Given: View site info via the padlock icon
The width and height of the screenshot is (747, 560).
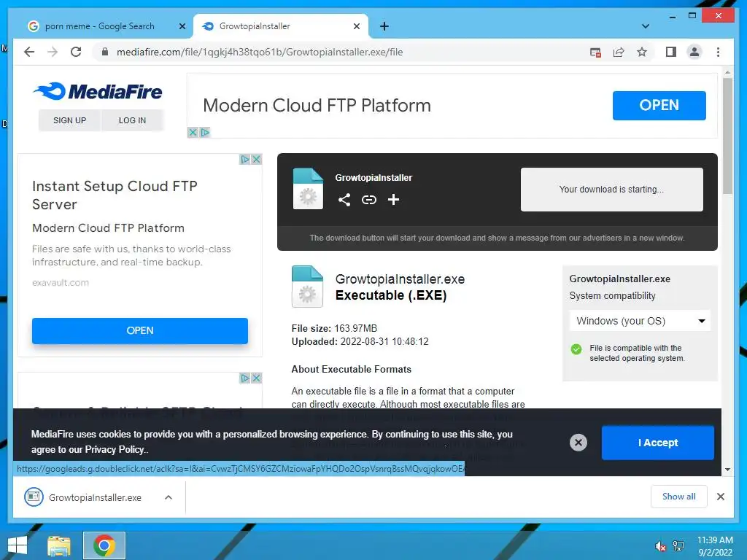Looking at the screenshot, I should click(105, 52).
